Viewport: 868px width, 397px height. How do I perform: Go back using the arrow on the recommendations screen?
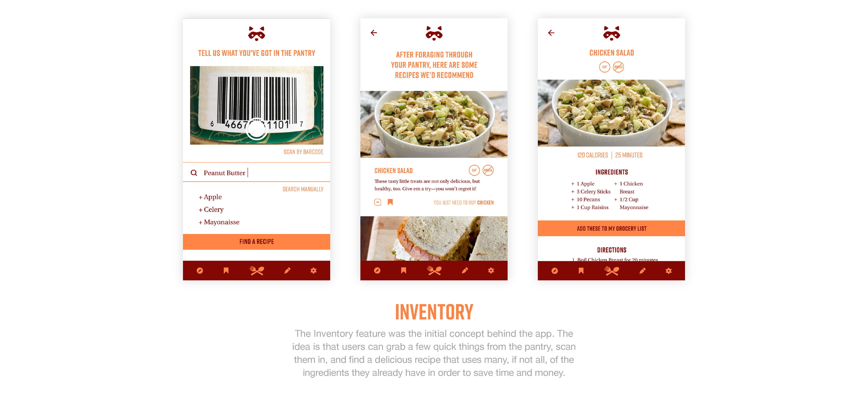374,33
